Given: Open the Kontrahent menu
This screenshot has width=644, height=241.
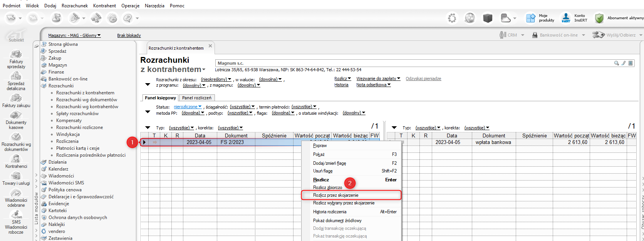Looking at the screenshot, I should (104, 6).
